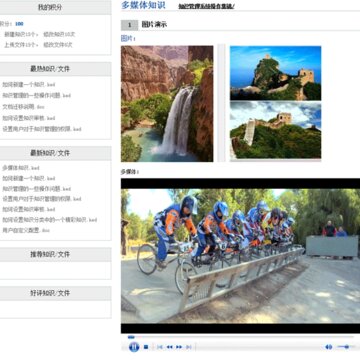Open 知识管理的一些操作问题.kmd in hottest list
This screenshot has height=360, width=360.
point(37,96)
